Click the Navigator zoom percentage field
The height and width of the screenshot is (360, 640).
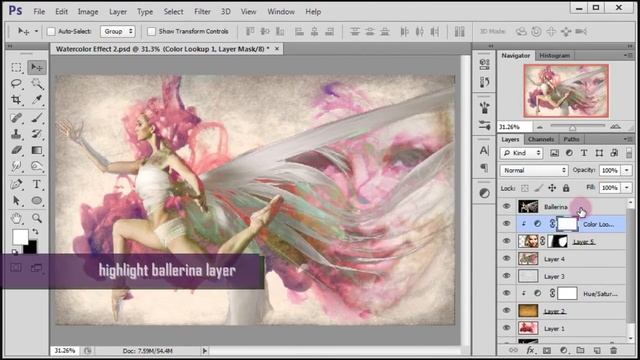click(514, 127)
